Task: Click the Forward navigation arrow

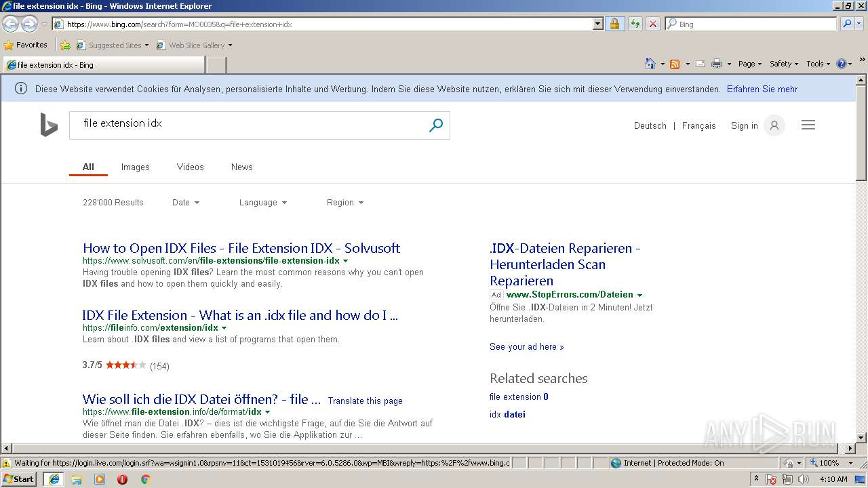Action: [x=29, y=24]
